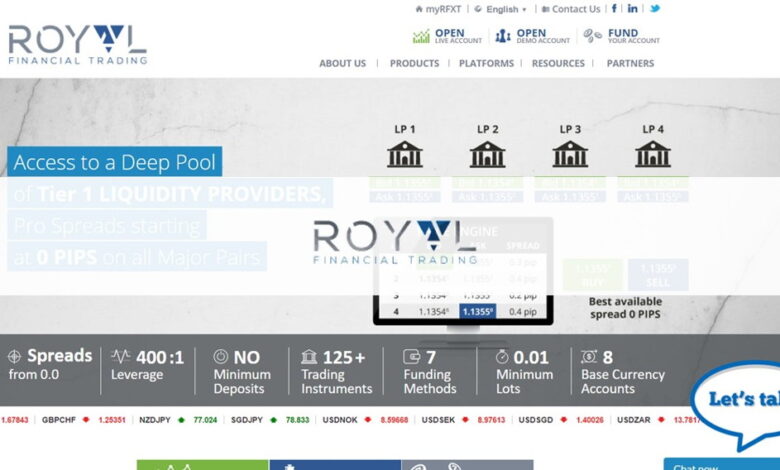Click the LP 4 bank icon
Image resolution: width=780 pixels, height=470 pixels.
653,154
